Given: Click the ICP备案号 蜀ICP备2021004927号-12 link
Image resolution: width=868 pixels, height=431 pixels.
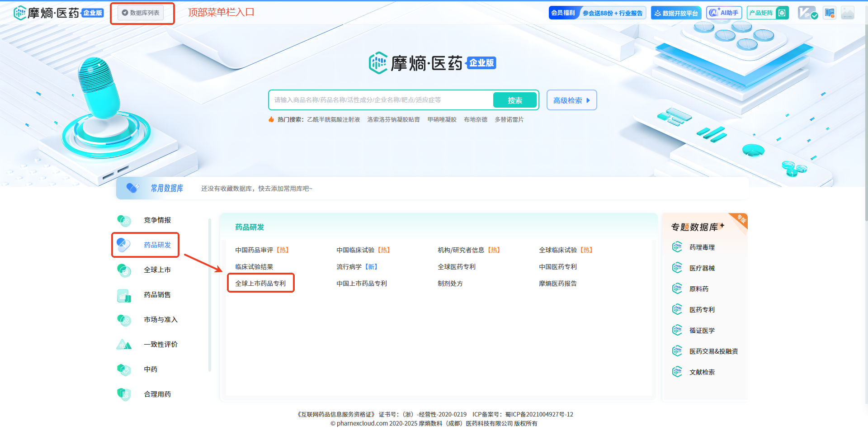Looking at the screenshot, I should click(x=523, y=414).
